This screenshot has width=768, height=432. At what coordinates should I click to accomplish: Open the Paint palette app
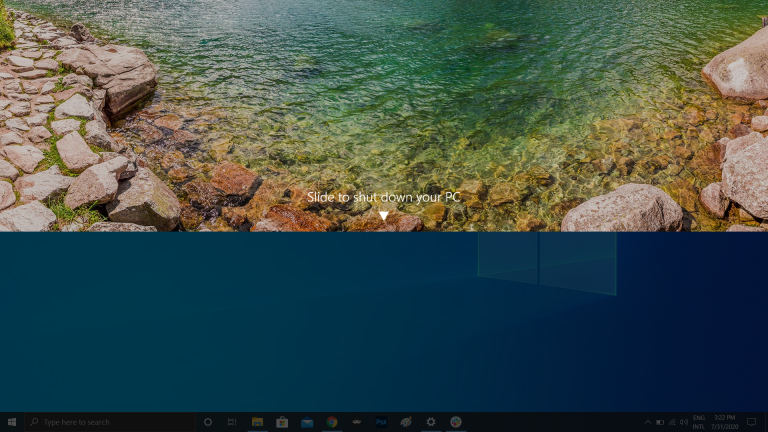[406, 422]
